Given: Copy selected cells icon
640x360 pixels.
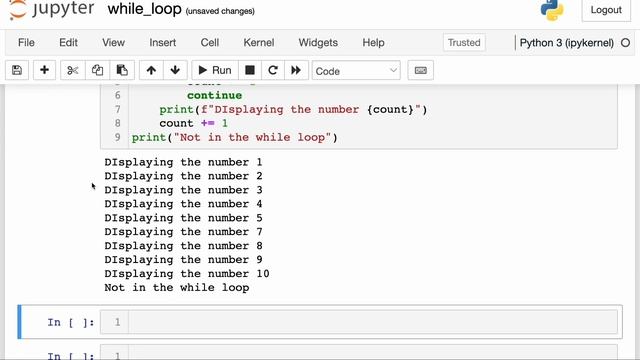Looking at the screenshot, I should coord(97,70).
